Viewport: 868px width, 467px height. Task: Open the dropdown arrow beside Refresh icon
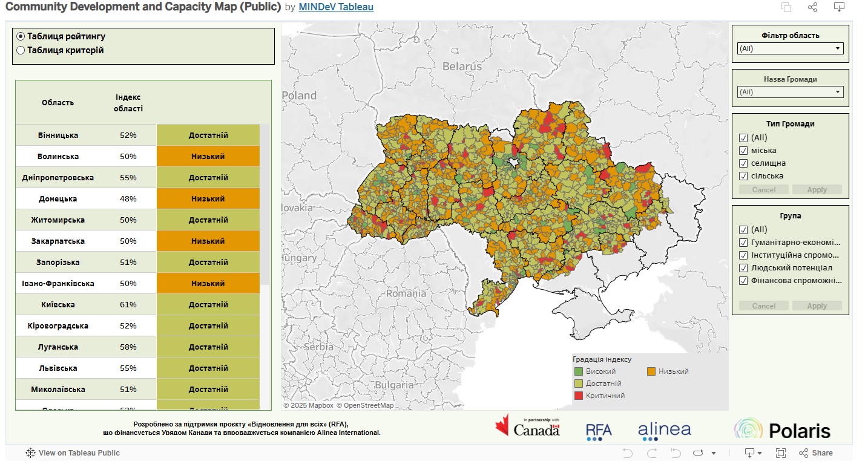click(714, 453)
